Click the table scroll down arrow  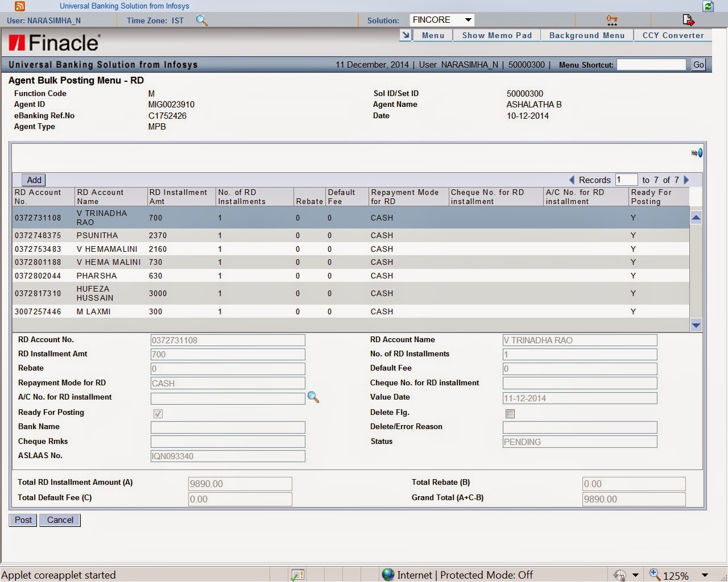(x=696, y=325)
